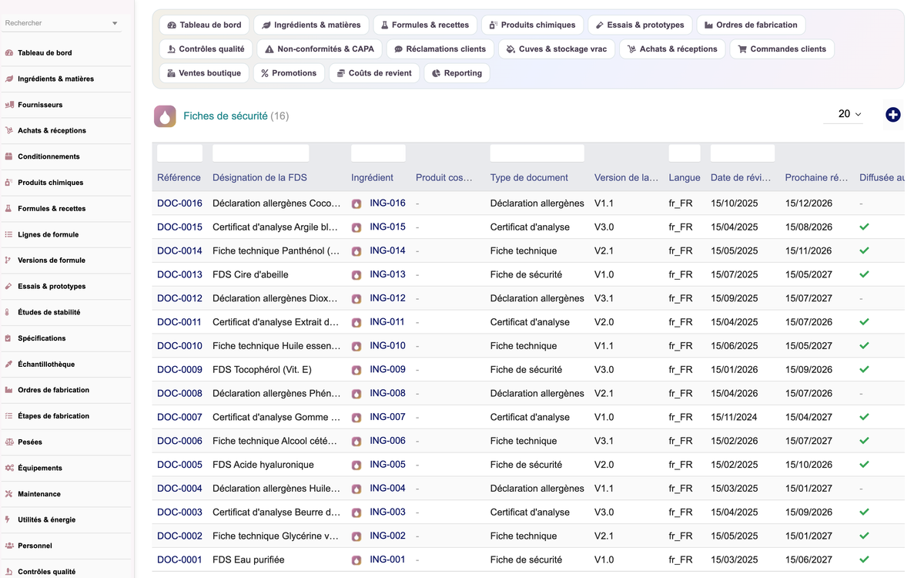Click the ingredient icon beside ING-016

357,204
